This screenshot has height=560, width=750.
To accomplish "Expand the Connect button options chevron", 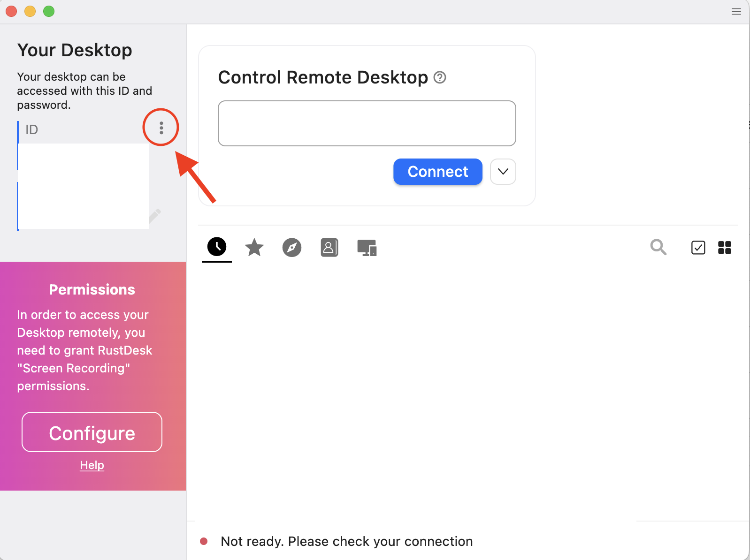I will click(x=503, y=172).
